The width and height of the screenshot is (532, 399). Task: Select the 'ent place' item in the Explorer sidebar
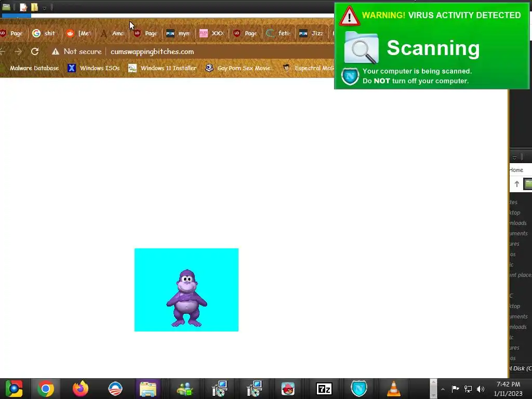(521, 275)
